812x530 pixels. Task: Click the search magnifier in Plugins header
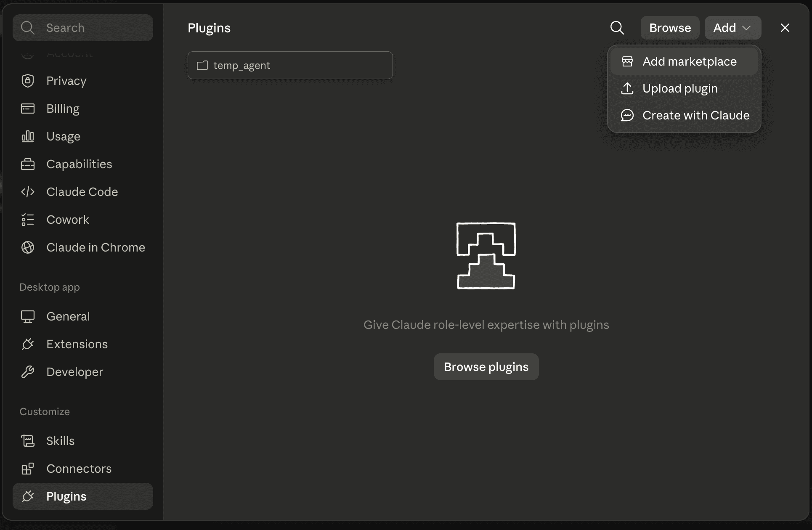click(x=617, y=28)
